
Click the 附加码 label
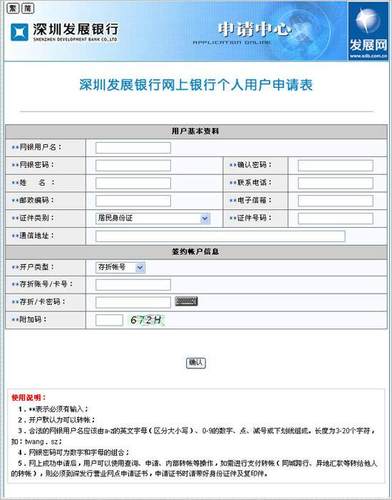pyautogui.click(x=29, y=319)
